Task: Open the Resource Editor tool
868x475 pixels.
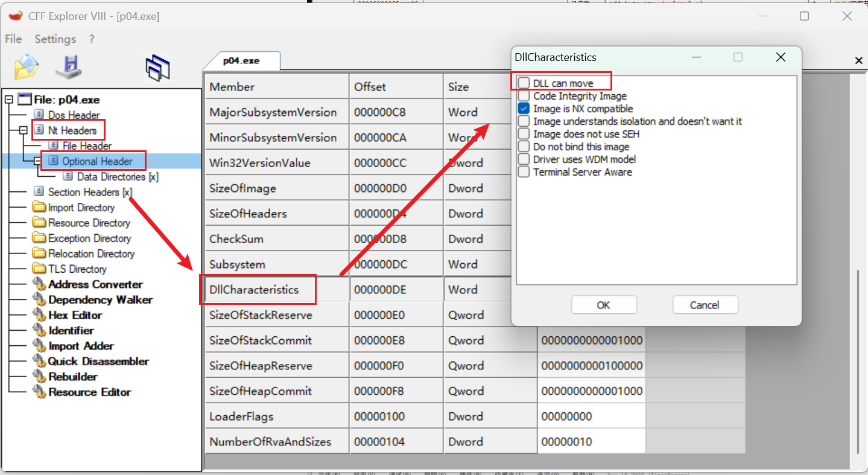Action: click(89, 392)
